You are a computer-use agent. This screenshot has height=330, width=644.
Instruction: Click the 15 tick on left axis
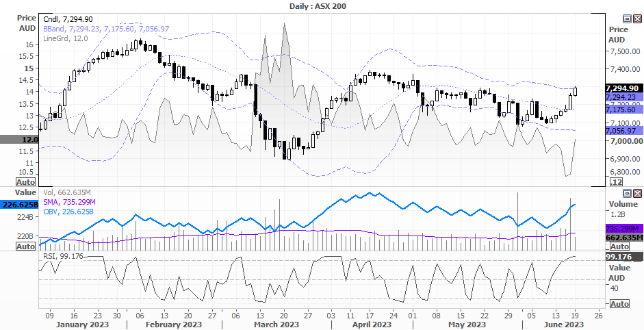pos(31,68)
